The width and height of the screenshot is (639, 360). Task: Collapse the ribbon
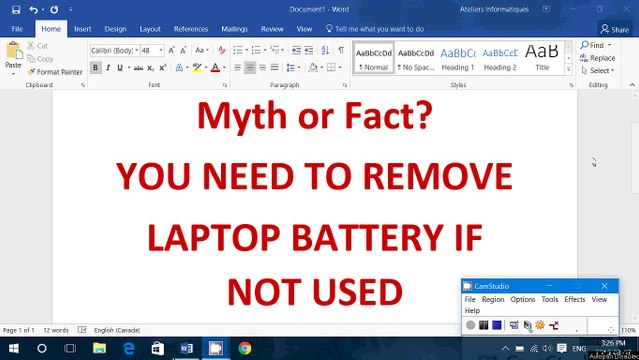pyautogui.click(x=632, y=85)
